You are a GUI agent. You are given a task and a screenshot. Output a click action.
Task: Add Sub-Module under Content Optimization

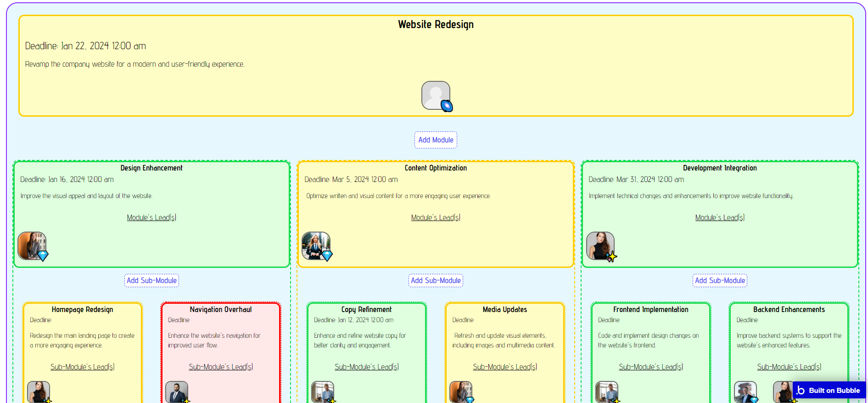436,280
